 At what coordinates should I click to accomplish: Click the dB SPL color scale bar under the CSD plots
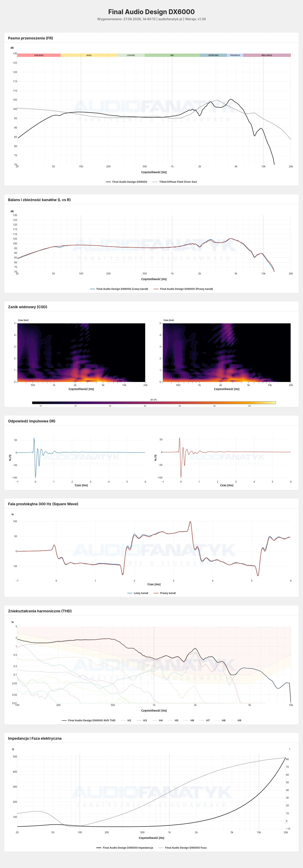click(154, 403)
